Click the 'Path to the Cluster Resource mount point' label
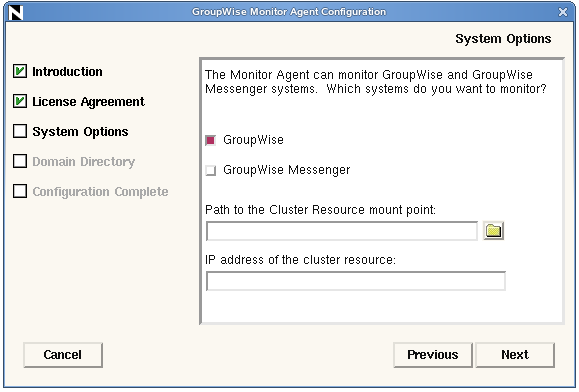579x392 pixels. pyautogui.click(x=320, y=210)
